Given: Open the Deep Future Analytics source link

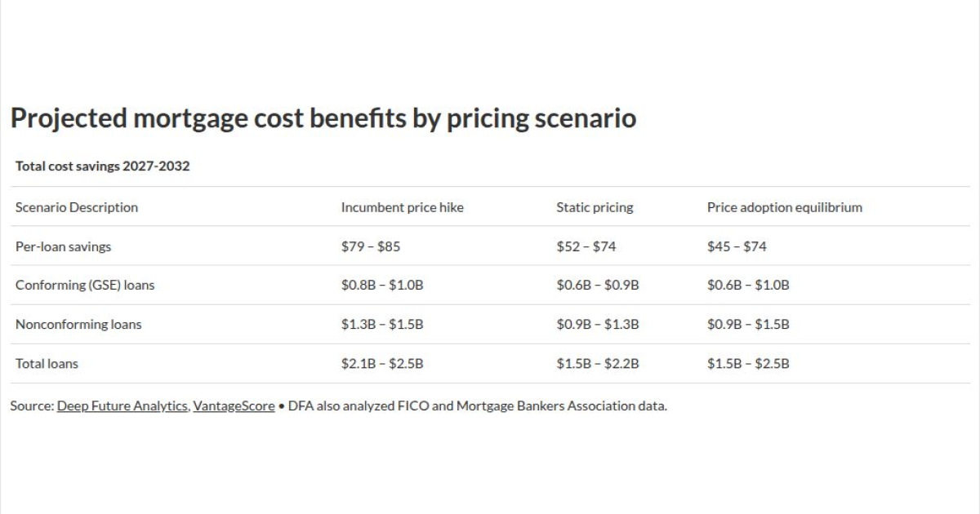Looking at the screenshot, I should [x=122, y=405].
